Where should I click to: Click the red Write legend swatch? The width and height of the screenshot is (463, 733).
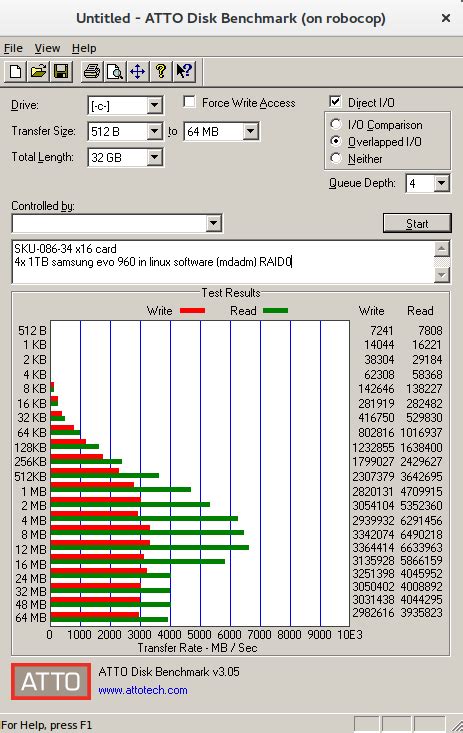tap(192, 311)
